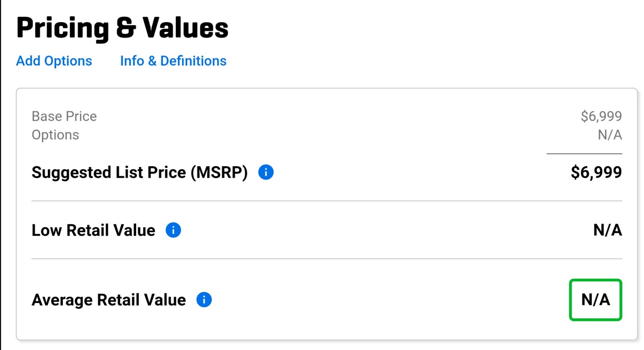Open the Add Options link
This screenshot has width=644, height=350.
[x=54, y=61]
